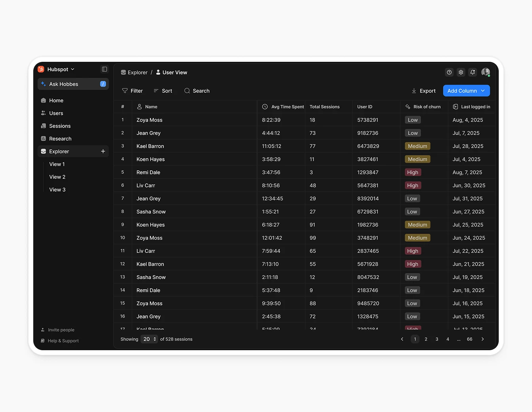The image size is (532, 412).
Task: Switch to the Sessions section
Action: pos(60,126)
